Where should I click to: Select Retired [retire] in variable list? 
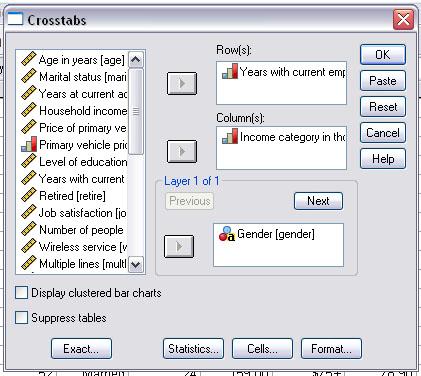pyautogui.click(x=73, y=196)
